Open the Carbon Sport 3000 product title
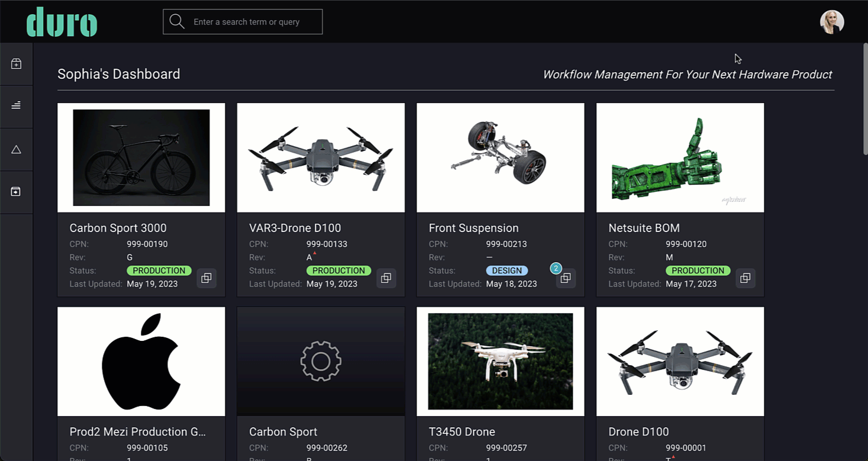This screenshot has height=461, width=868. click(118, 228)
